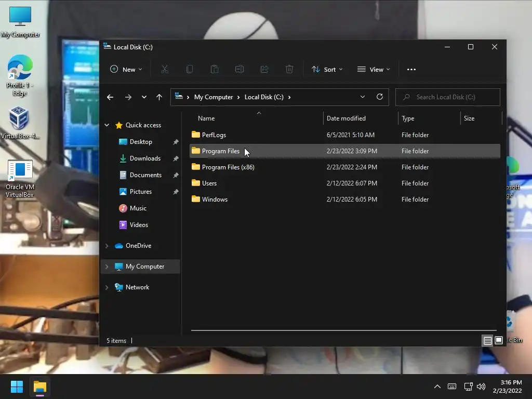The image size is (532, 399).
Task: Select My Computer desktop icon
Action: 20,22
